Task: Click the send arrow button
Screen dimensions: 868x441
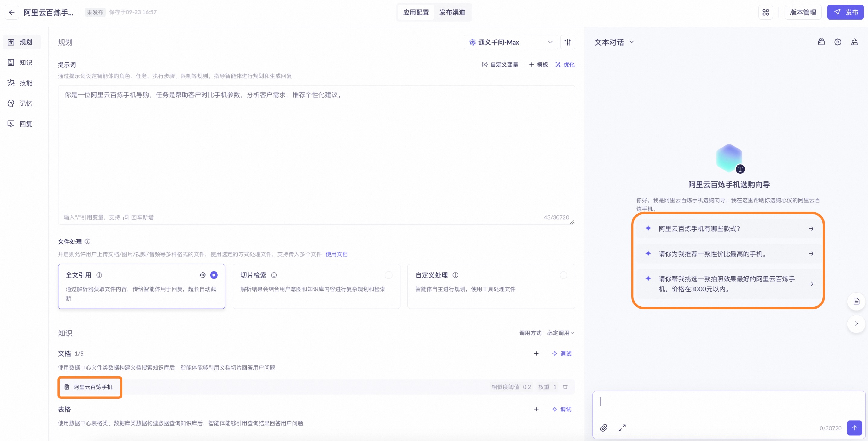Action: (854, 428)
